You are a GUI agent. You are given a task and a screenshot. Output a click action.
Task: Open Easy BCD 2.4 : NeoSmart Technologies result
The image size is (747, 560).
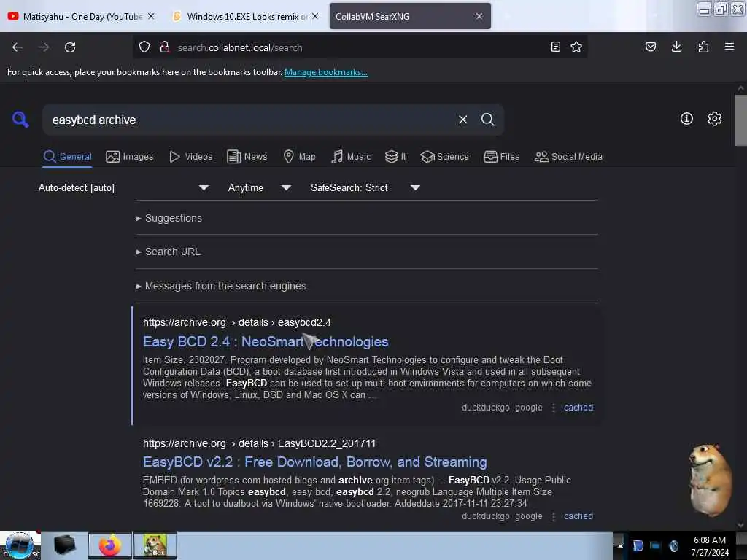pos(266,341)
